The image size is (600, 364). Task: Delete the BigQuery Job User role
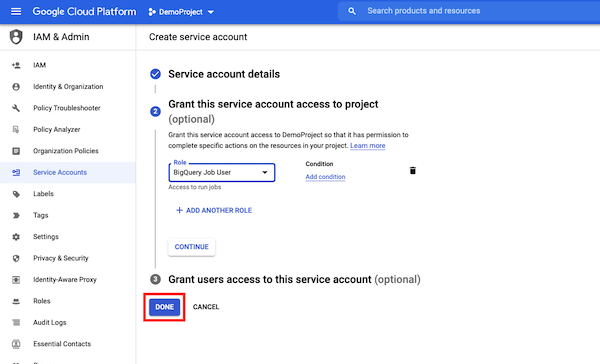412,170
